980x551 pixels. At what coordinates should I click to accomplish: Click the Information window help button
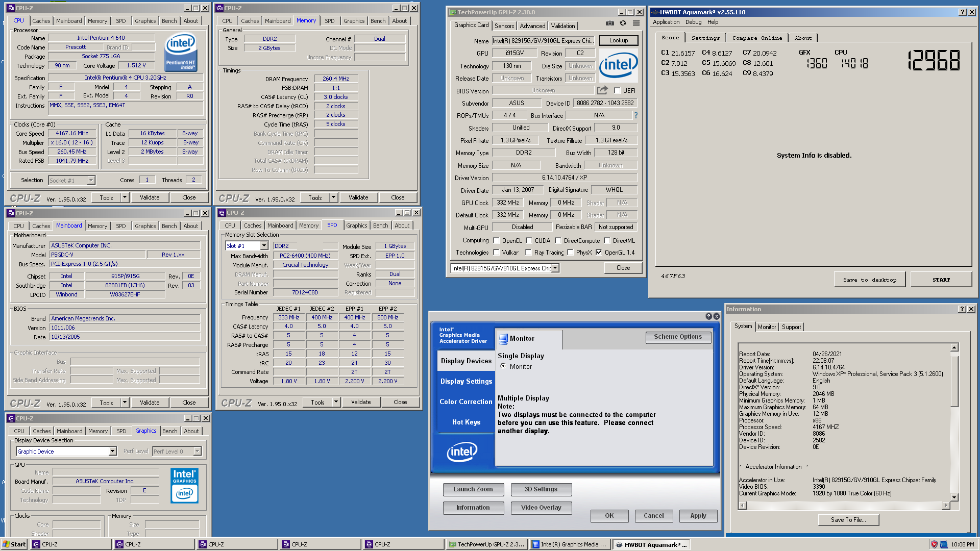tap(962, 309)
